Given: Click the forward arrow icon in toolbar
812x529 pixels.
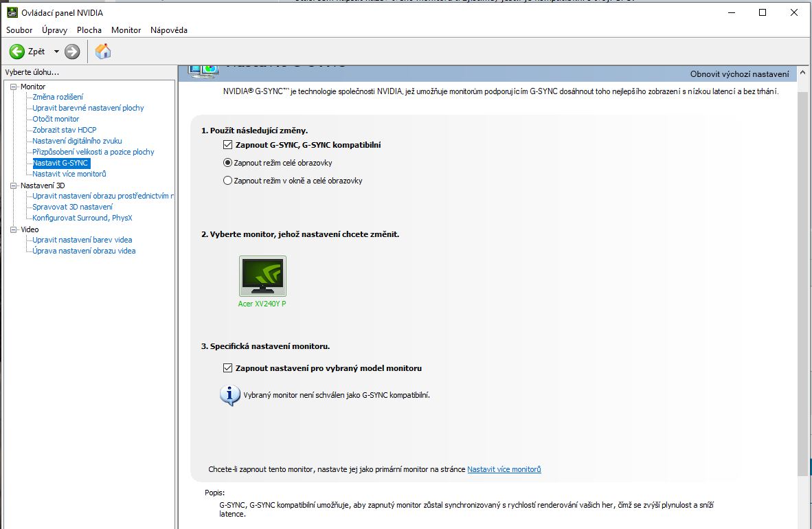Looking at the screenshot, I should pyautogui.click(x=72, y=52).
